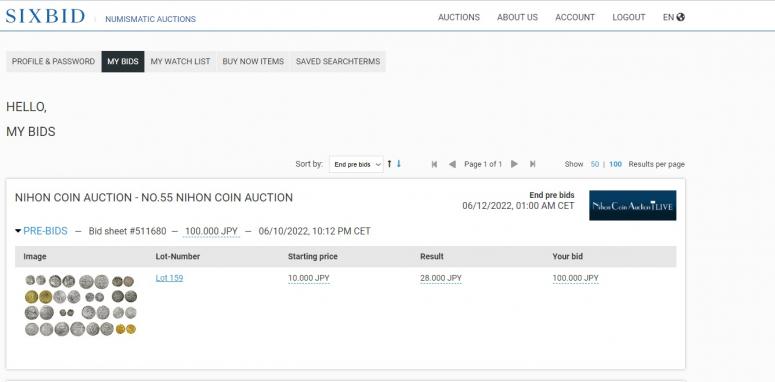
Task: Go to first page icon
Action: 434,164
